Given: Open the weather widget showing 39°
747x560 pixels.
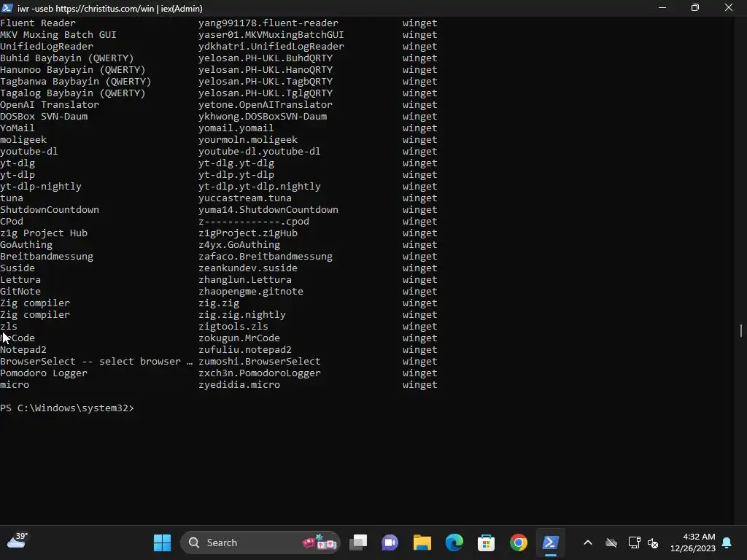Looking at the screenshot, I should (x=18, y=542).
